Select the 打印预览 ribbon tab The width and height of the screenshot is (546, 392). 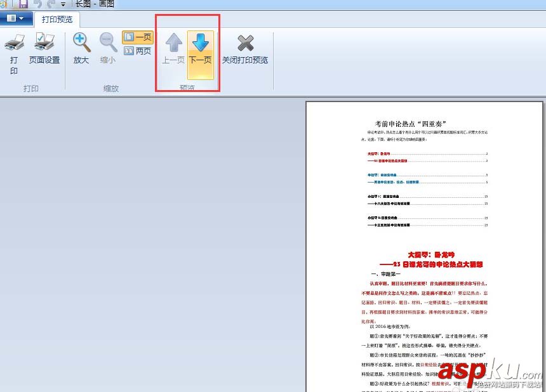click(x=57, y=19)
